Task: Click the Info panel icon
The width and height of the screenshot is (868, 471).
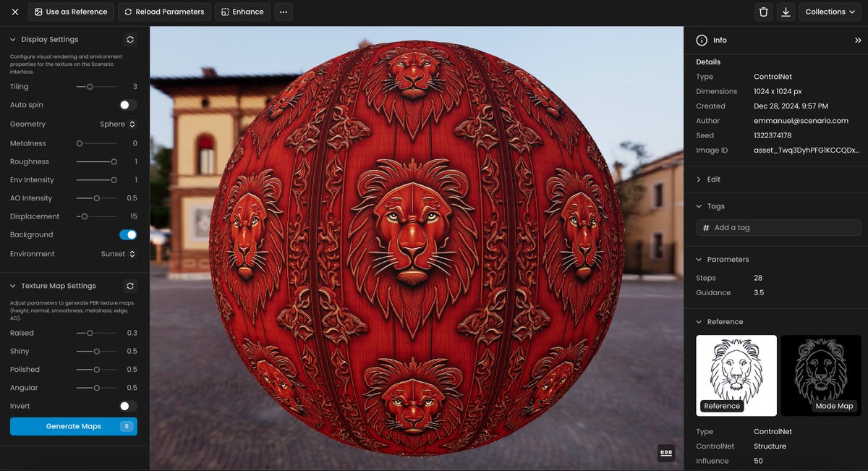Action: pyautogui.click(x=700, y=41)
